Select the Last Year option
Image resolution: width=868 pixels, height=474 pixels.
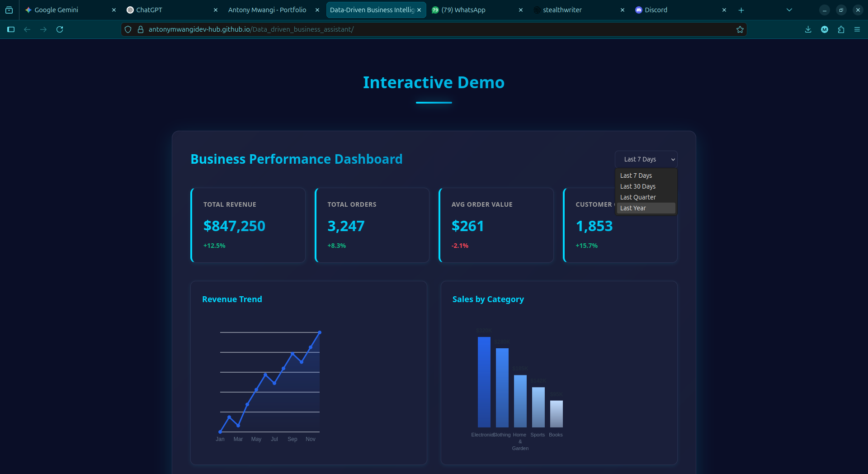pyautogui.click(x=633, y=208)
